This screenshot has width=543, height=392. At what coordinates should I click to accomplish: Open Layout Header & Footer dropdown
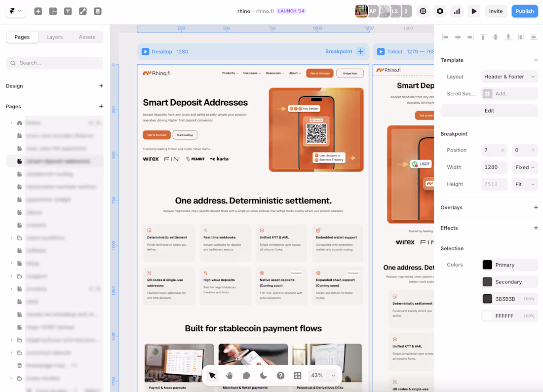[509, 77]
